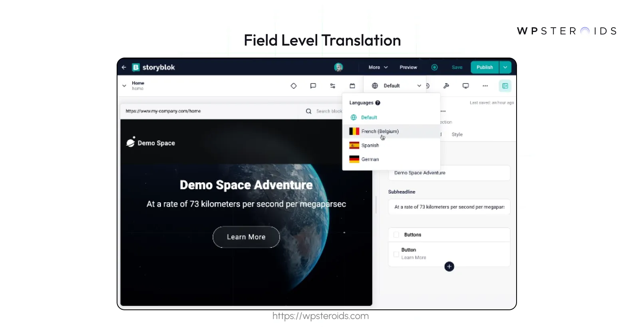Open the sliders settings icon

pyautogui.click(x=333, y=86)
